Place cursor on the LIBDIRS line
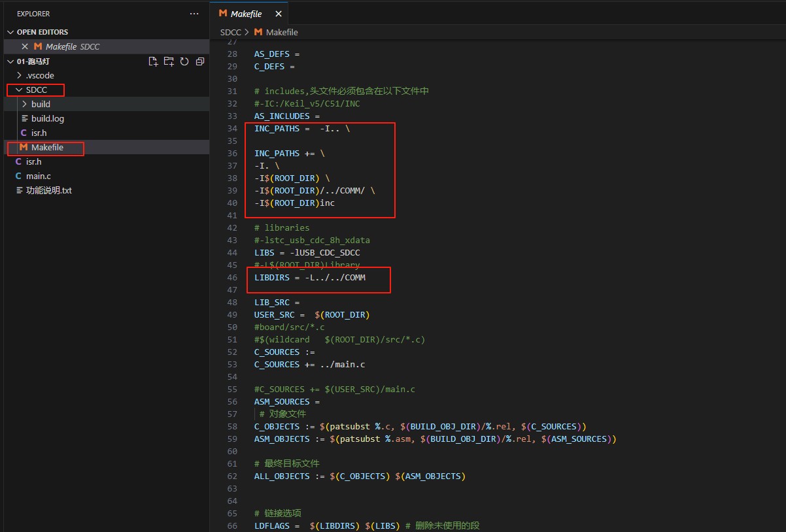 pyautogui.click(x=310, y=278)
